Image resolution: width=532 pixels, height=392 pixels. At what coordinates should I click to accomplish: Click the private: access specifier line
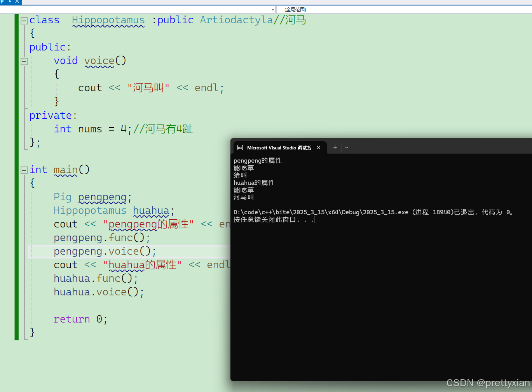tap(53, 115)
